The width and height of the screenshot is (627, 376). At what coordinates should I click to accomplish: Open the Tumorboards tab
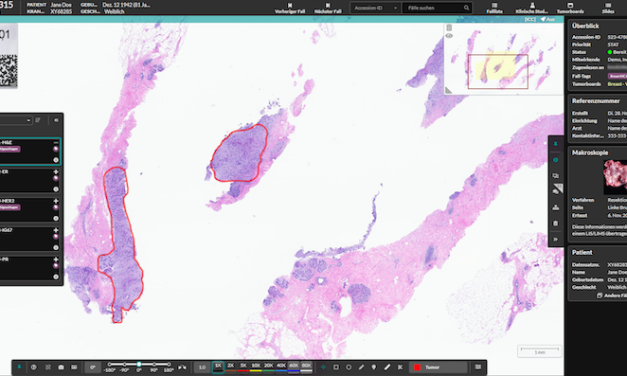pyautogui.click(x=570, y=8)
